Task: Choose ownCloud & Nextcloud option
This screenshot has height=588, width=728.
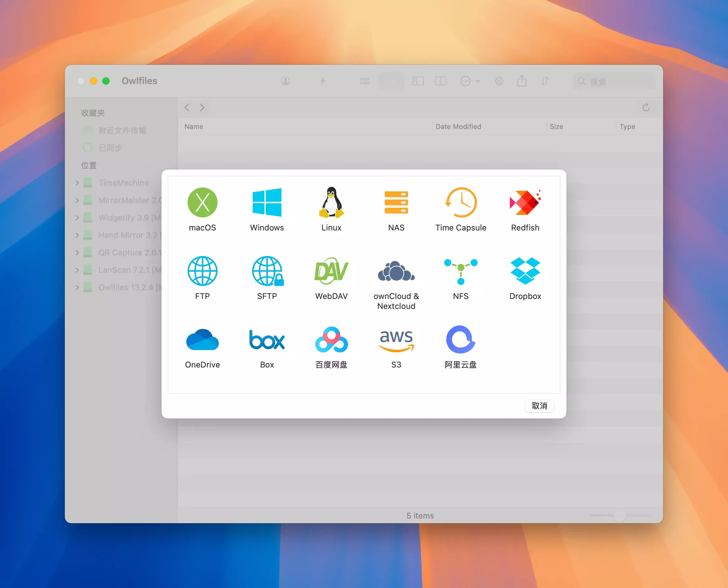Action: [x=396, y=271]
